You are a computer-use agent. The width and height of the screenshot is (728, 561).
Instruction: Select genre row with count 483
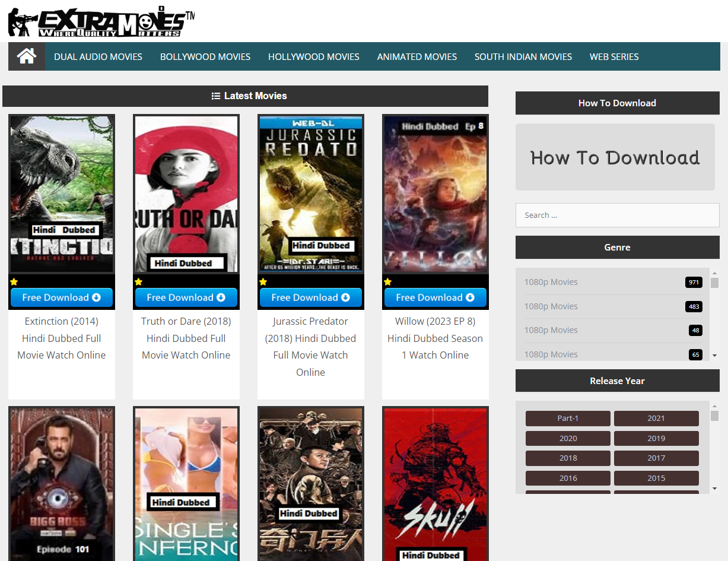[x=613, y=306]
